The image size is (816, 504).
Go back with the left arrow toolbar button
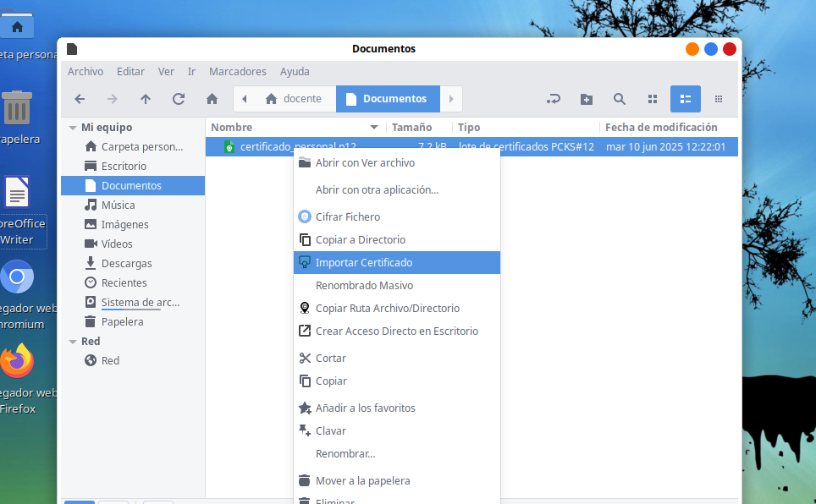point(80,99)
